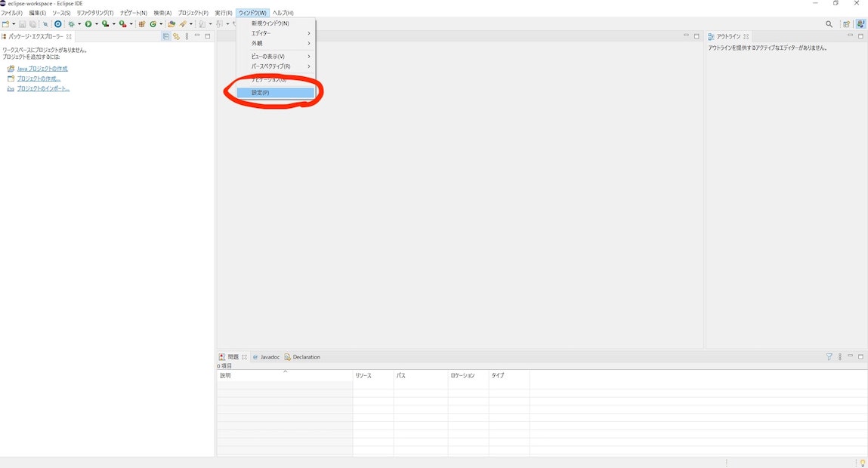Switch to the Declaration tab

[302, 357]
